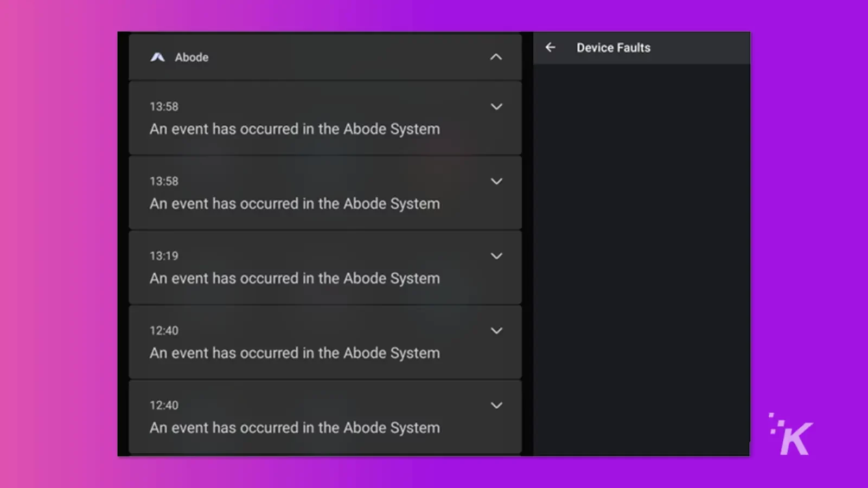
Task: Click the event message in the second notification
Action: pos(295,203)
